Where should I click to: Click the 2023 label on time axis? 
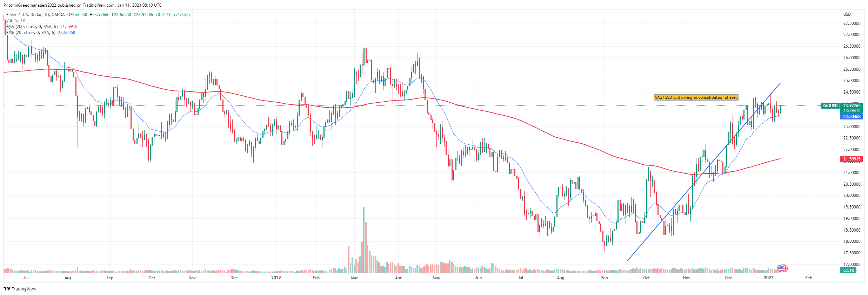pos(769,278)
